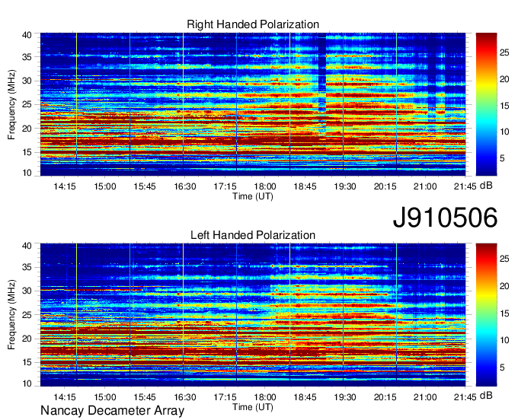Image resolution: width=518 pixels, height=420 pixels.
Task: Click the bottom plot's color scale bar
Action: tap(486, 315)
